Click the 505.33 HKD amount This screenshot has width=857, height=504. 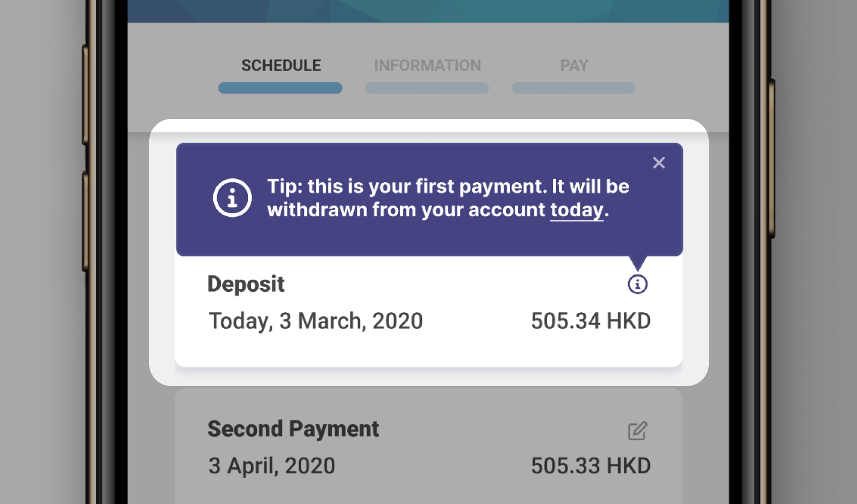point(590,466)
